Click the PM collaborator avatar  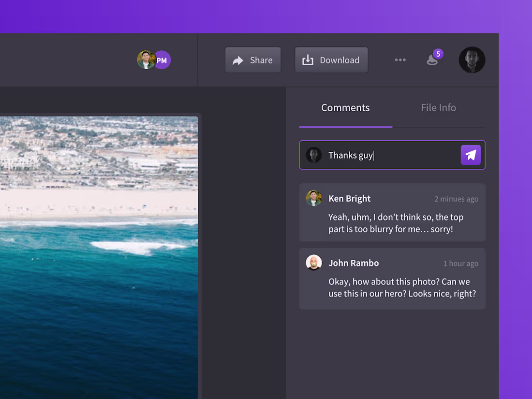tap(162, 59)
